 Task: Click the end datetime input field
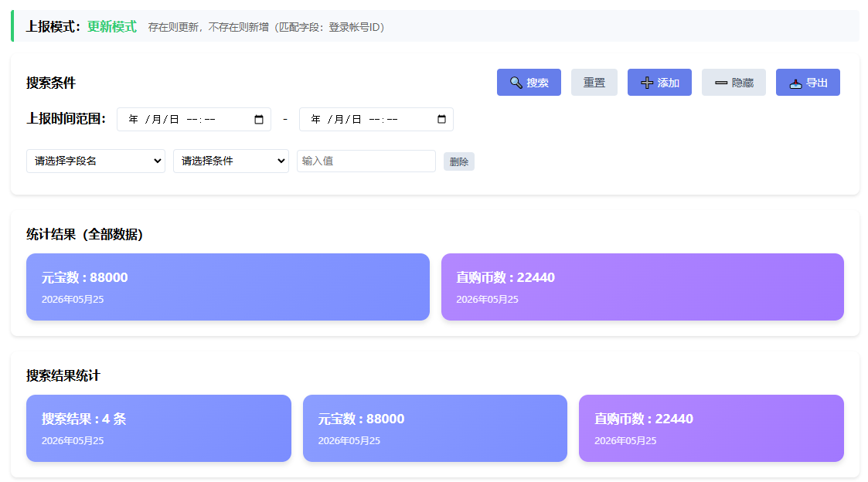pyautogui.click(x=376, y=120)
